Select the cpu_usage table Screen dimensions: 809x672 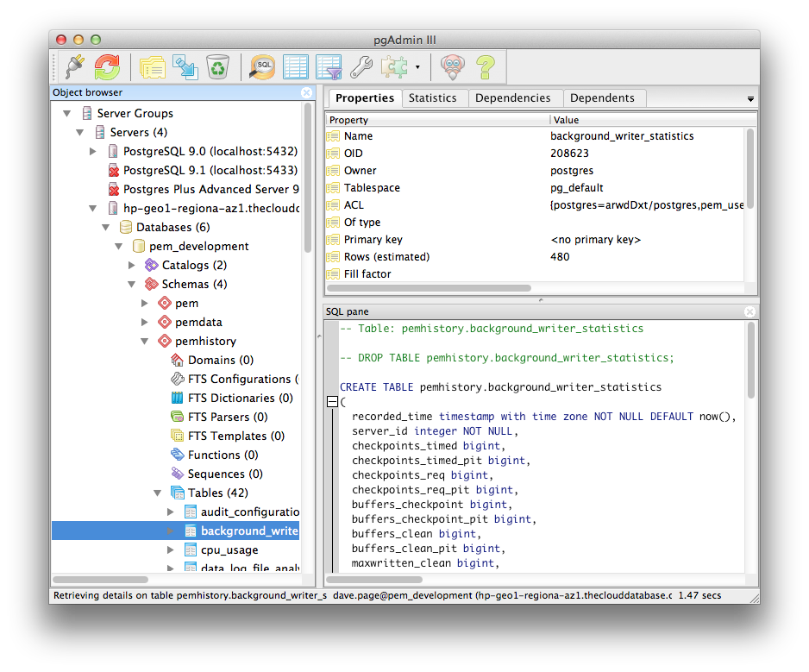point(229,550)
